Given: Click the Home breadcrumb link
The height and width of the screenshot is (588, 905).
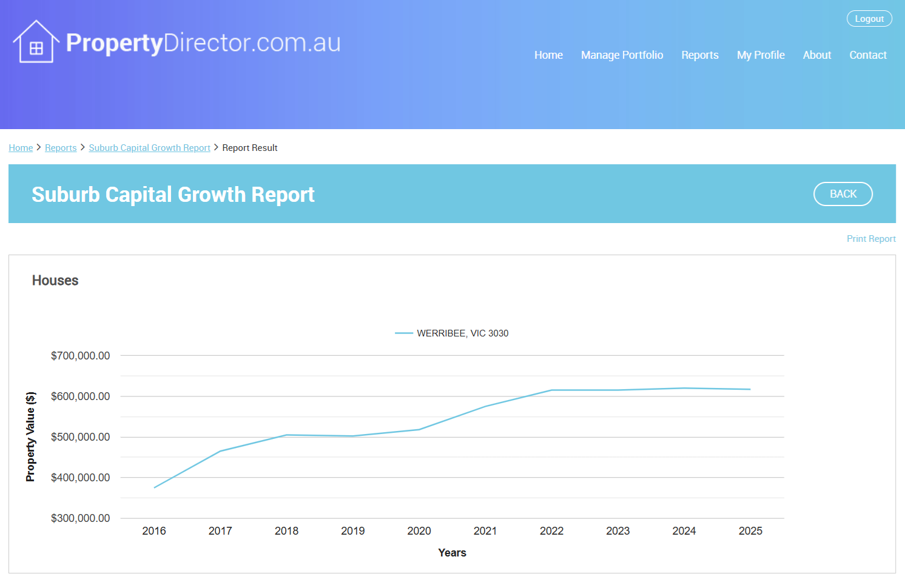Looking at the screenshot, I should point(21,148).
